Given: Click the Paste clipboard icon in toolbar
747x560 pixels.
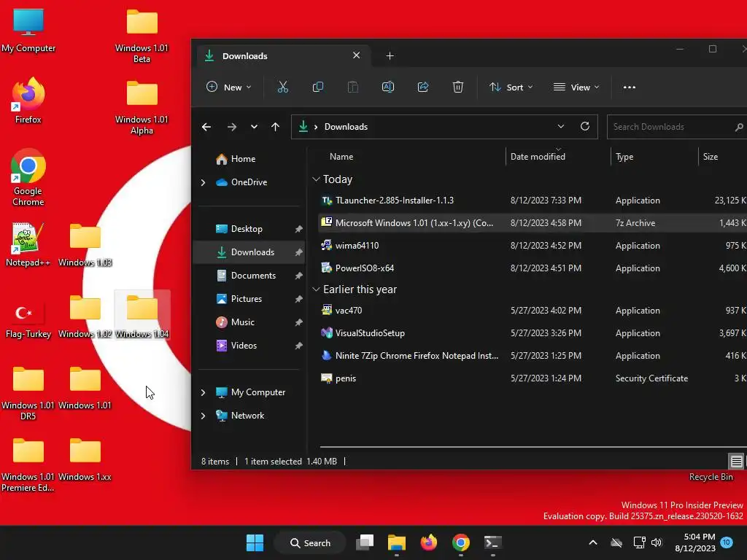Looking at the screenshot, I should click(352, 87).
